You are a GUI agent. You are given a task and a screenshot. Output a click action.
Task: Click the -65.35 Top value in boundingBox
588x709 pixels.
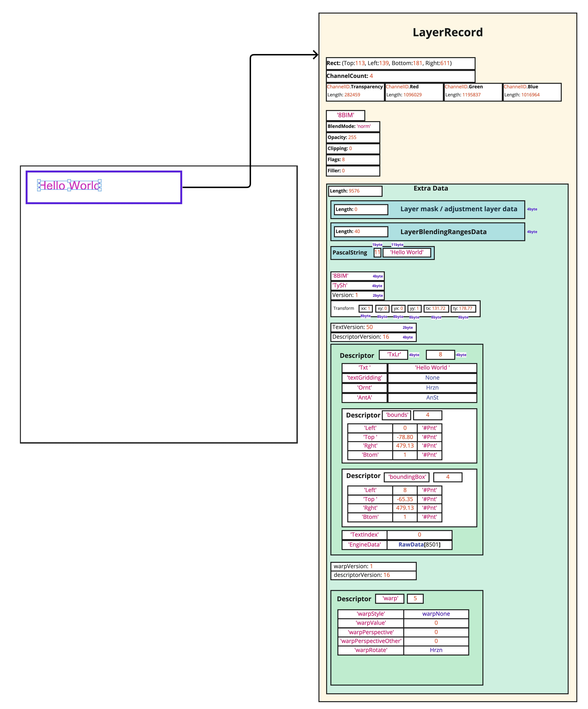pos(405,499)
